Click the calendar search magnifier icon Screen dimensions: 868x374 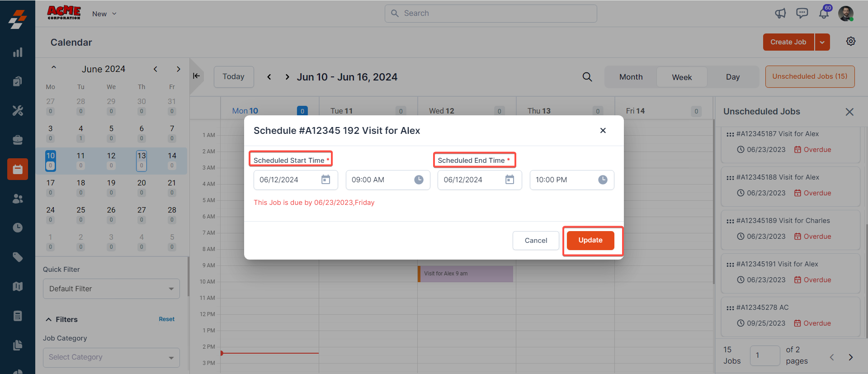[587, 77]
